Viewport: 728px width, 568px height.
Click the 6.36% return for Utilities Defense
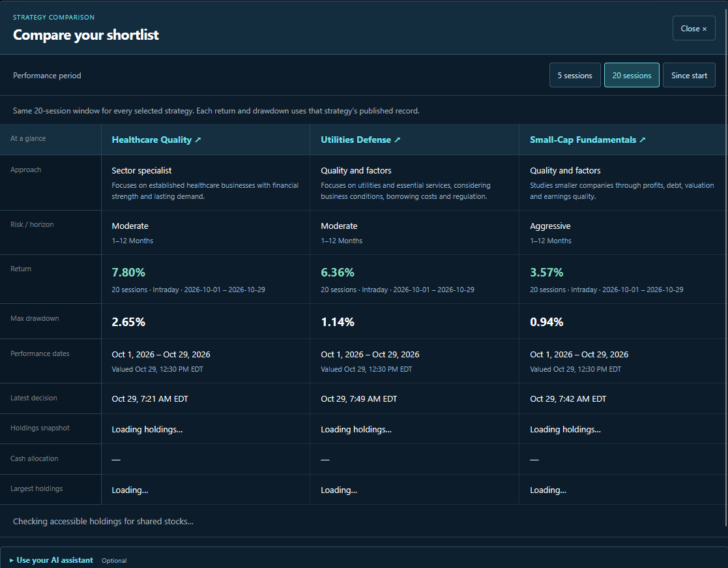(x=338, y=273)
